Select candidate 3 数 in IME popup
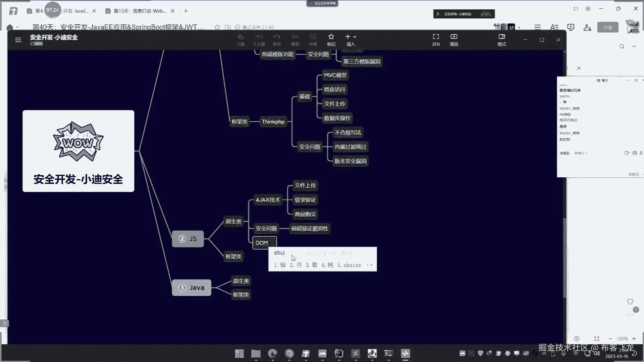Viewport: 644px width, 362px height. click(312, 265)
